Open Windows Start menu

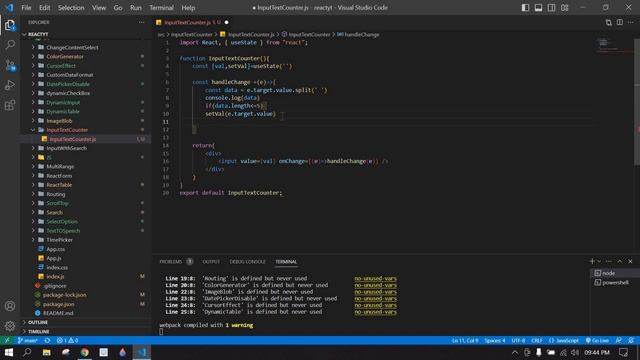(9, 352)
